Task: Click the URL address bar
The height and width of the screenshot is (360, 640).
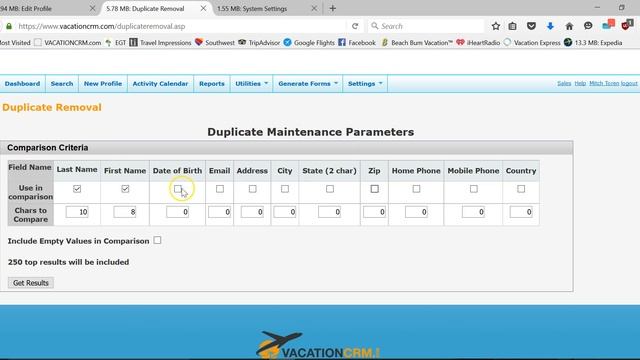Action: click(x=180, y=26)
